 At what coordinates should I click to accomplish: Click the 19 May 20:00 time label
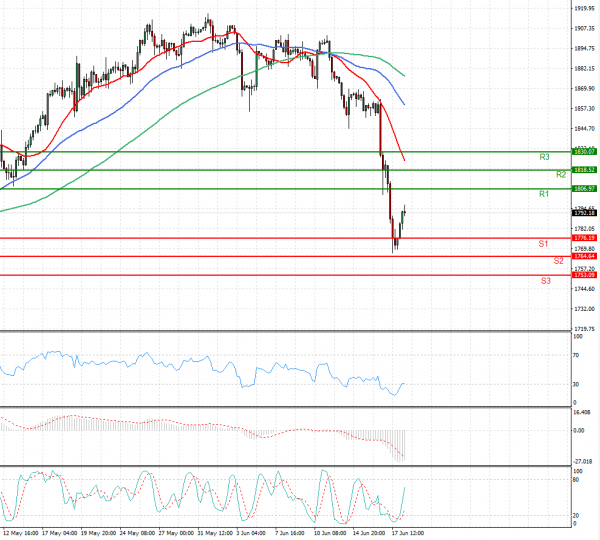[98, 533]
